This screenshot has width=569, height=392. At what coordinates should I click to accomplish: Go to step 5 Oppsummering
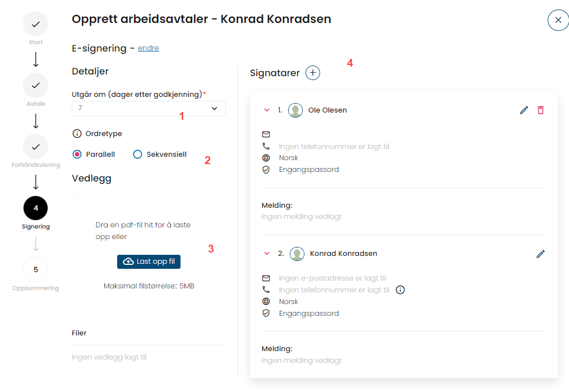35,269
